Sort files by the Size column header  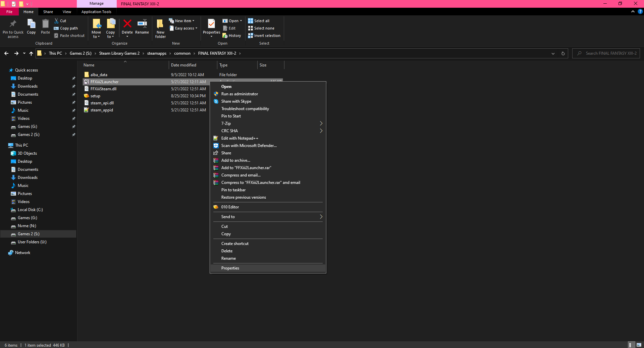(271, 65)
